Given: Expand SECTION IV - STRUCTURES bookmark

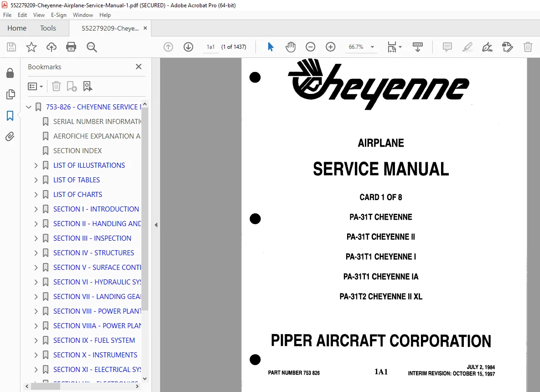Looking at the screenshot, I should 36,253.
